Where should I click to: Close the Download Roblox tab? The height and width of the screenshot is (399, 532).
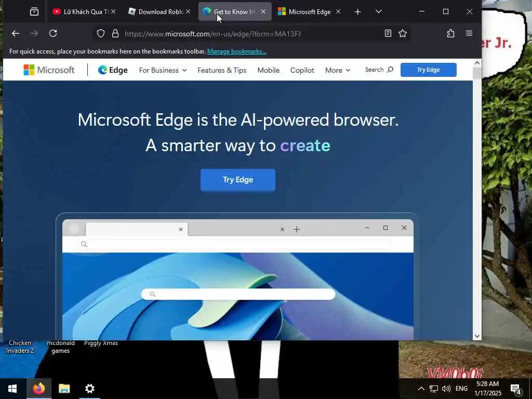(x=188, y=11)
